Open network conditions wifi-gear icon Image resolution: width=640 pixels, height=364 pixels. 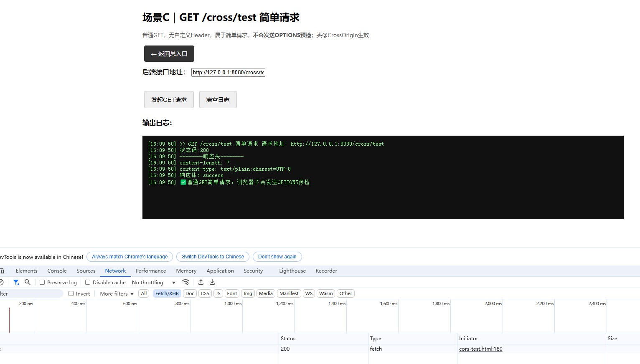pyautogui.click(x=186, y=282)
